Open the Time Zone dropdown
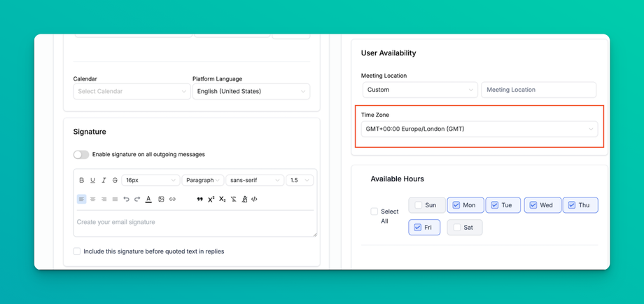This screenshot has width=644, height=304. (x=479, y=129)
